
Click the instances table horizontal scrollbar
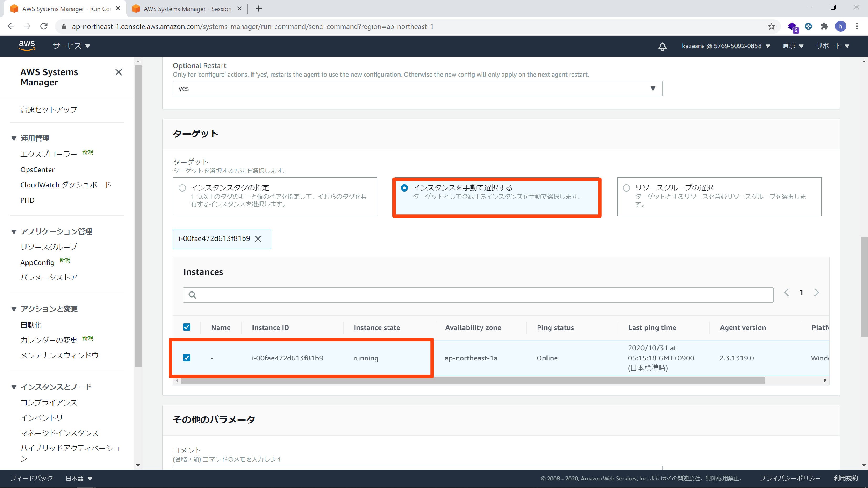(473, 380)
